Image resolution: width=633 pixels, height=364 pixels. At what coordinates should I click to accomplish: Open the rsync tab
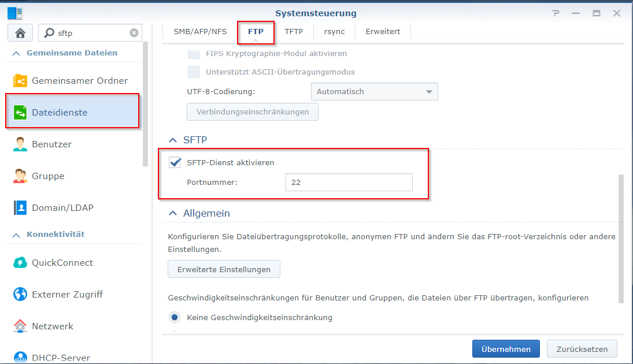pos(334,32)
